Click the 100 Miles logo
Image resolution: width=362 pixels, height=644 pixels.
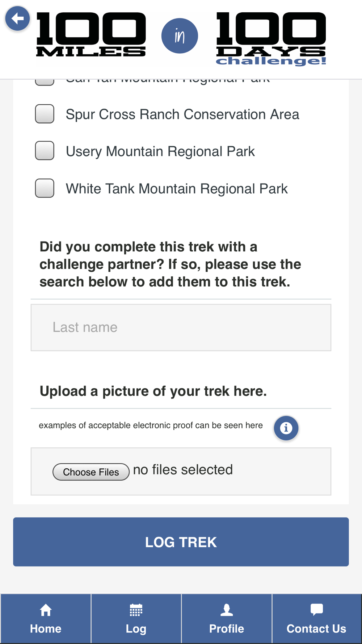(x=91, y=35)
